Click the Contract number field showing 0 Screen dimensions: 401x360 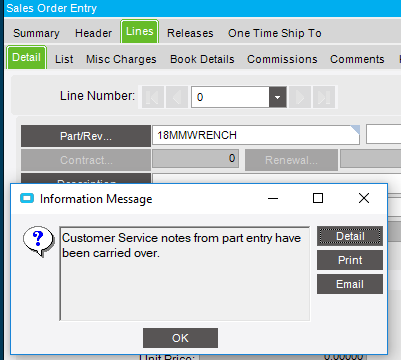(196, 158)
